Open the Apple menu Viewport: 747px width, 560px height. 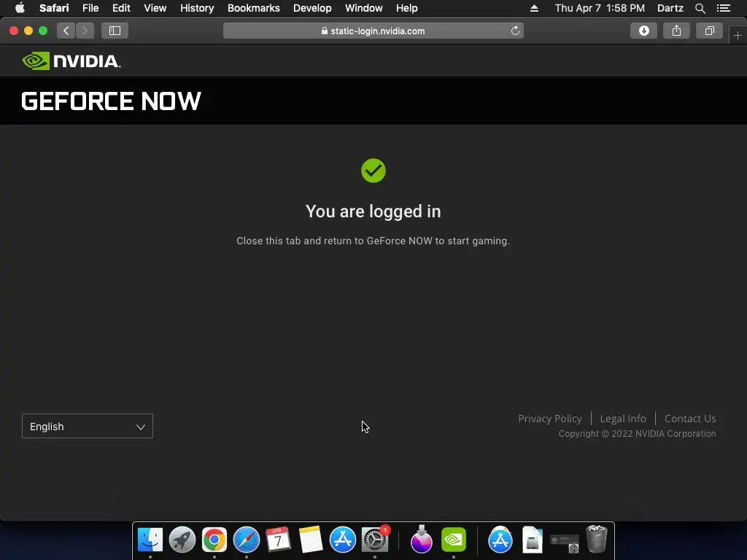[20, 8]
